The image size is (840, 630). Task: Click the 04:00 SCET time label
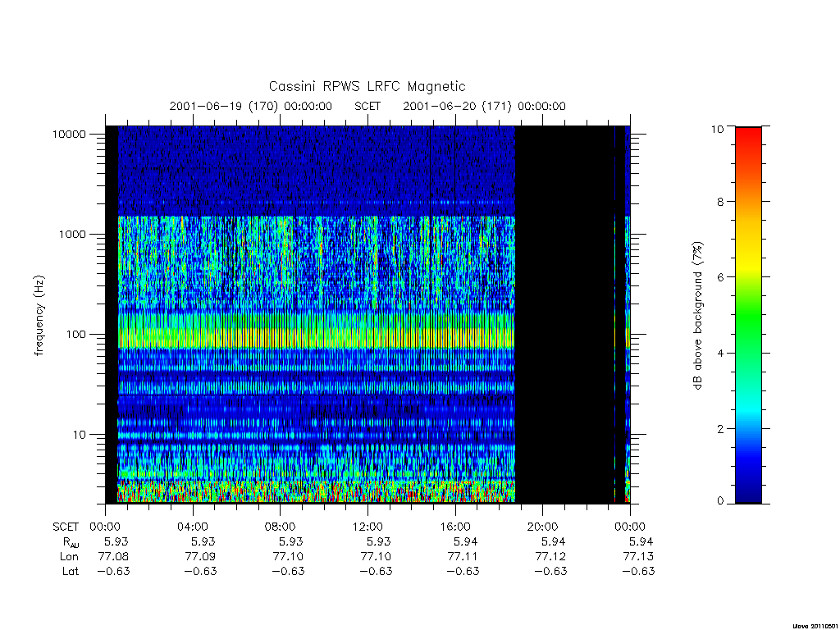pyautogui.click(x=192, y=527)
